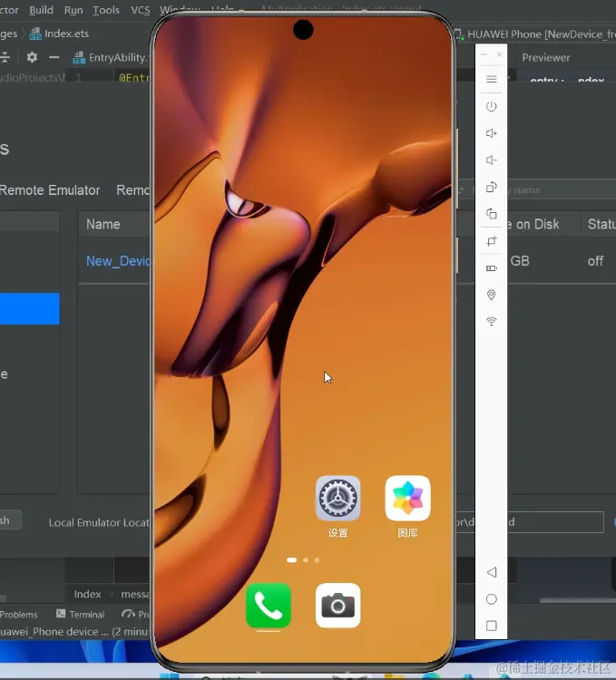Switch to the EntryAbility editor tab
The width and height of the screenshot is (616, 680).
(110, 57)
